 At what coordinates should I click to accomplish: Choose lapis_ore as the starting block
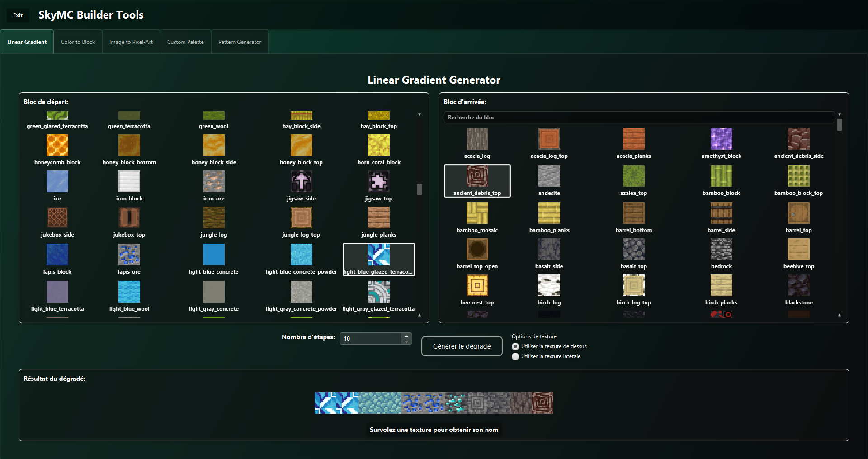(129, 255)
